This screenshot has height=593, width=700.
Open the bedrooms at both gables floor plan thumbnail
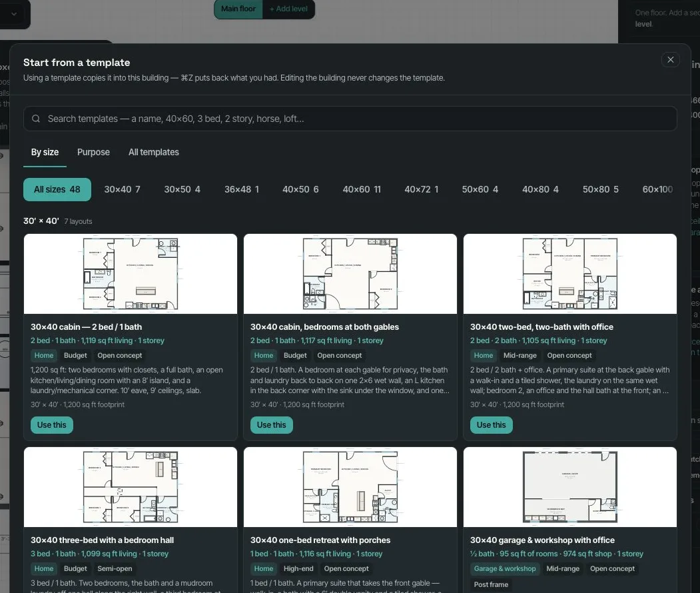coord(350,274)
